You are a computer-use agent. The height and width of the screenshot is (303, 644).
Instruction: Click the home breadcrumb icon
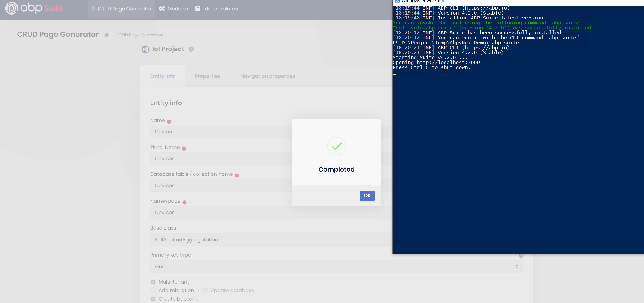click(x=107, y=35)
